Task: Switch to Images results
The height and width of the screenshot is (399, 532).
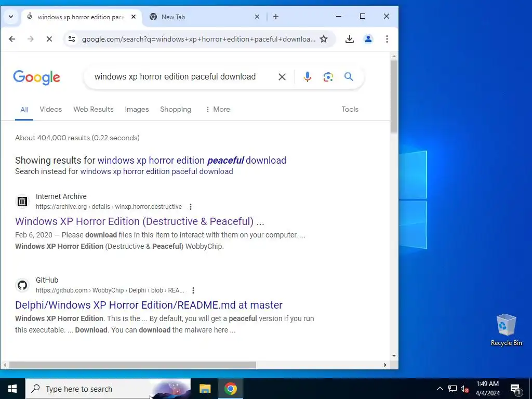Action: click(x=137, y=109)
